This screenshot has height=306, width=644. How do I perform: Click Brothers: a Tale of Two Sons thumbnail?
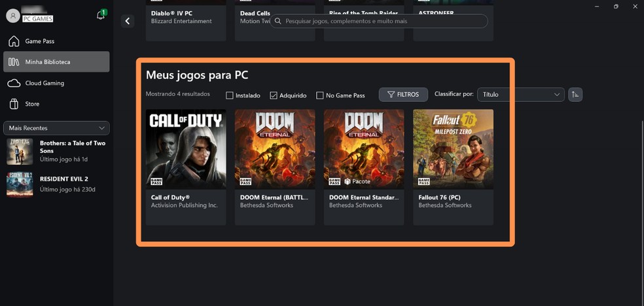tap(20, 151)
